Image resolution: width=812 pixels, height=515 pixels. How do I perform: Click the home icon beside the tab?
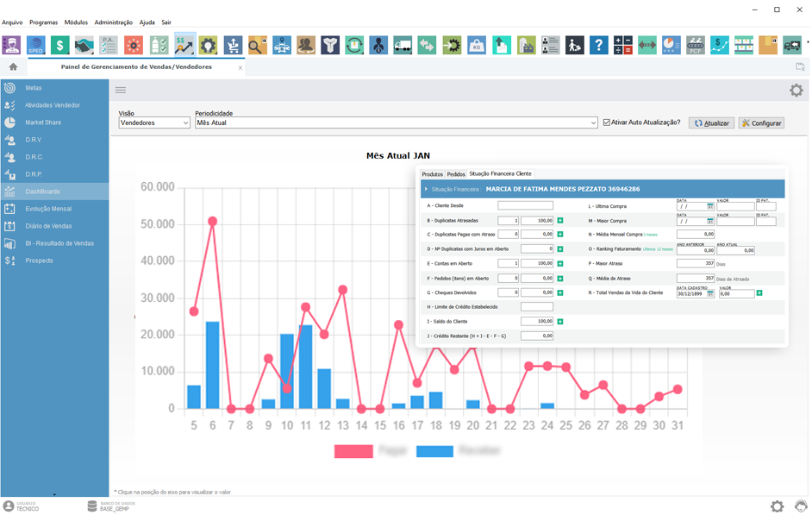pos(14,66)
